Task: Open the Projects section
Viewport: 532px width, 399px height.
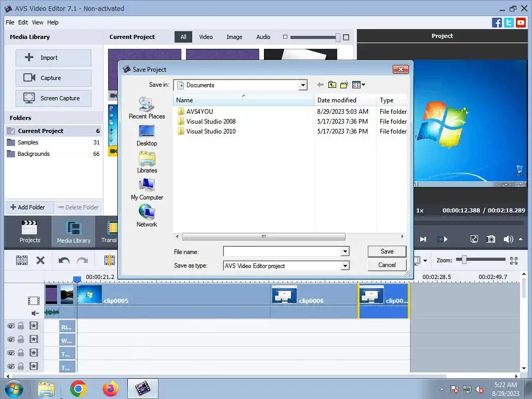Action: click(x=30, y=232)
